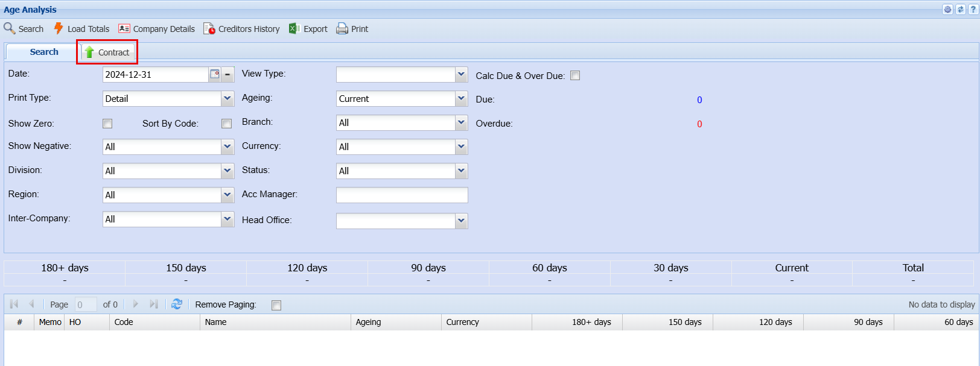The width and height of the screenshot is (980, 366).
Task: Open the Ageing dropdown list
Action: (x=461, y=98)
